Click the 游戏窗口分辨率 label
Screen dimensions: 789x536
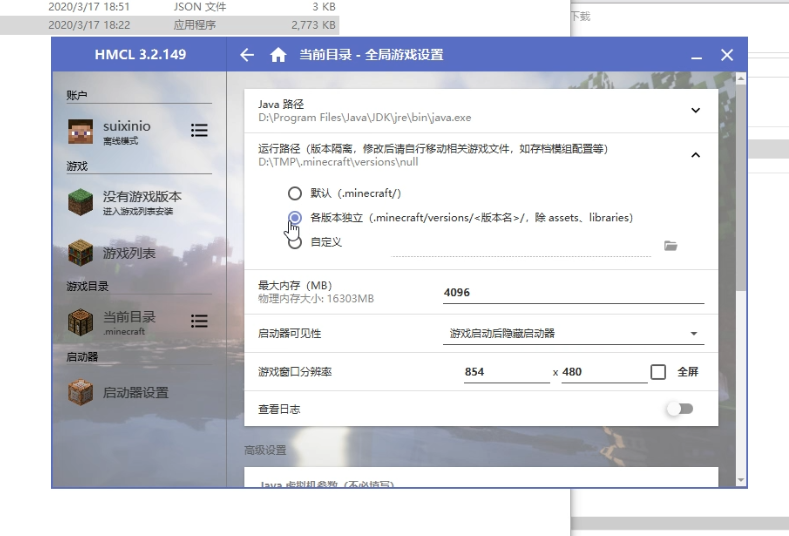tap(295, 372)
